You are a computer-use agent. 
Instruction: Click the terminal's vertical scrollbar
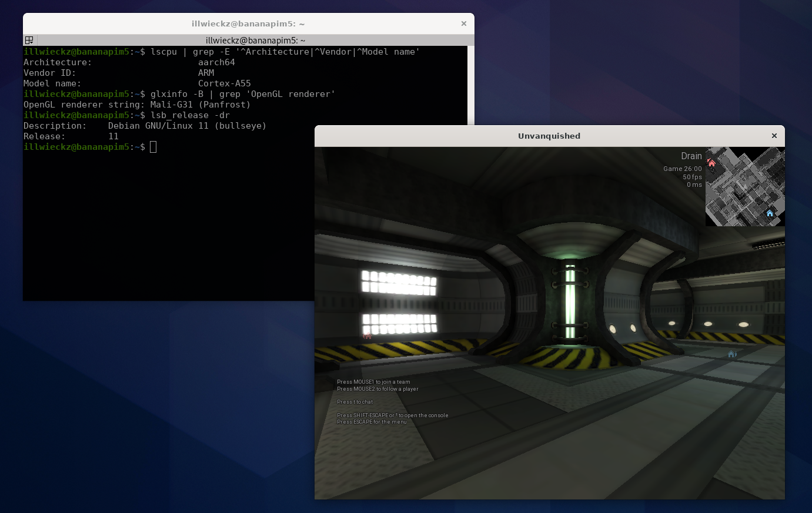coord(470,85)
